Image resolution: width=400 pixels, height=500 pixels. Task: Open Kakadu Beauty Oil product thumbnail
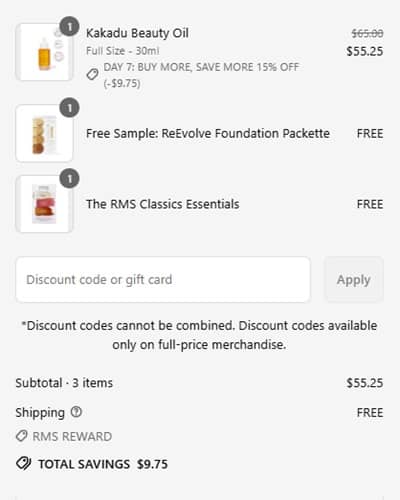point(44,52)
